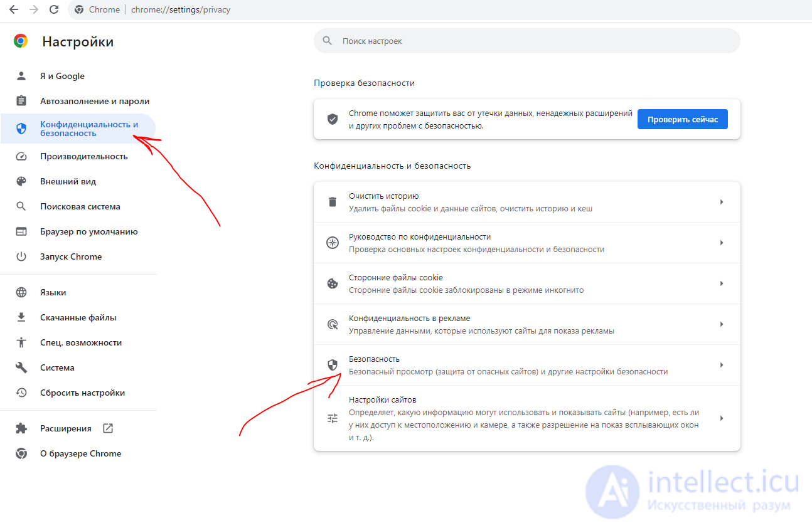Image resolution: width=812 pixels, height=528 pixels.
Task: Click the power icon for Запуск Chrome
Action: 21,256
